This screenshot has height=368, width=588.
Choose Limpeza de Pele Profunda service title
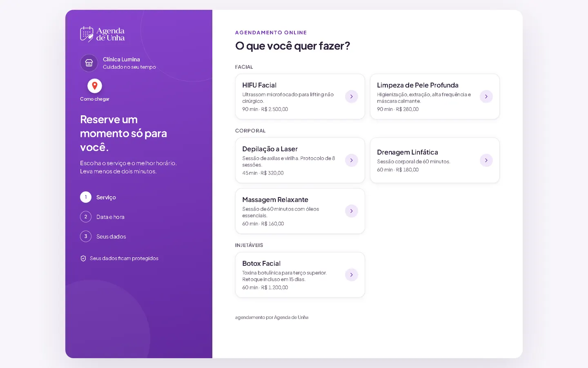click(418, 85)
